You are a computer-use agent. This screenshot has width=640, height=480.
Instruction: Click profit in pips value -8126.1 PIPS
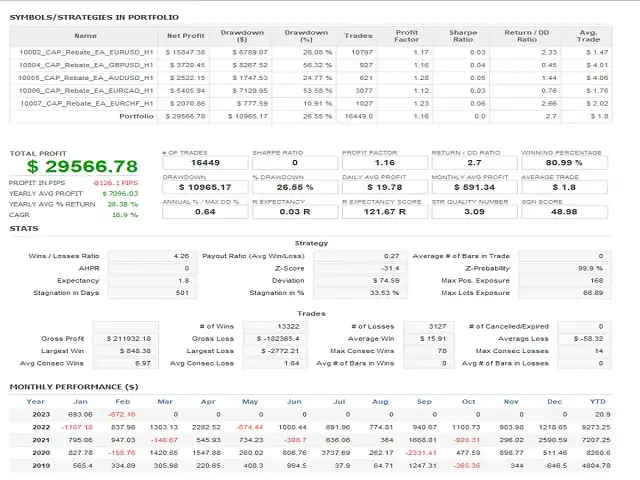pos(115,183)
